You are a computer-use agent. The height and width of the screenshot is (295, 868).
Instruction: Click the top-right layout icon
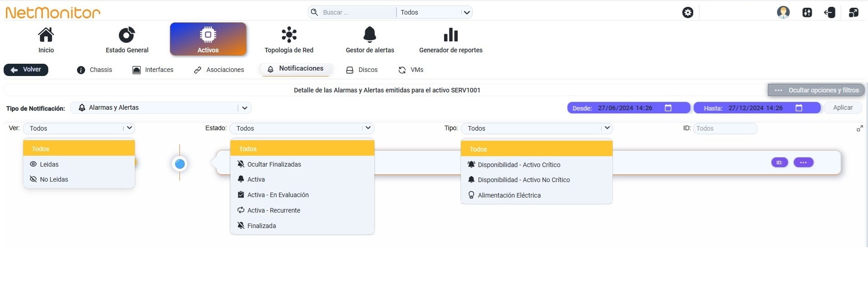(x=853, y=12)
